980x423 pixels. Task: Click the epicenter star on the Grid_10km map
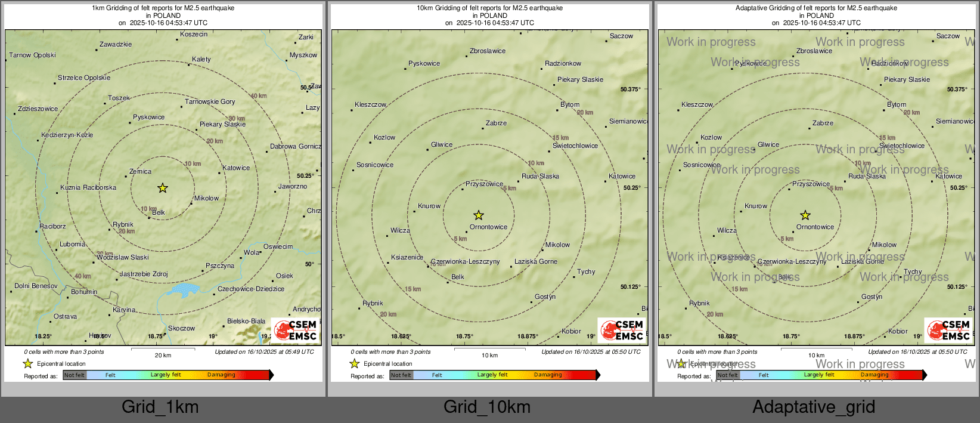[x=479, y=215]
